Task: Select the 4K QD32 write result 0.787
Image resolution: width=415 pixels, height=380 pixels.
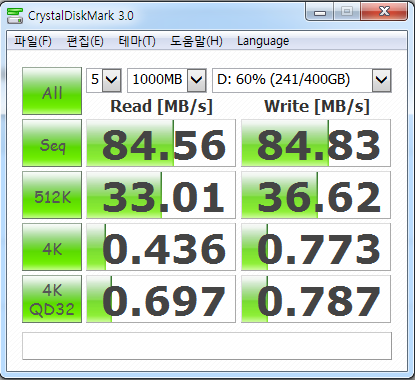Action: pyautogui.click(x=316, y=299)
